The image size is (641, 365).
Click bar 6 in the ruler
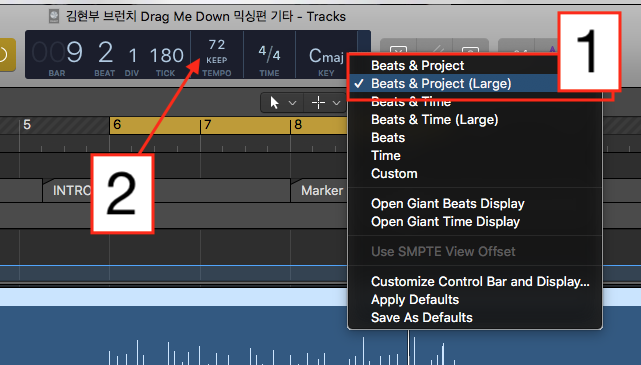pos(117,125)
